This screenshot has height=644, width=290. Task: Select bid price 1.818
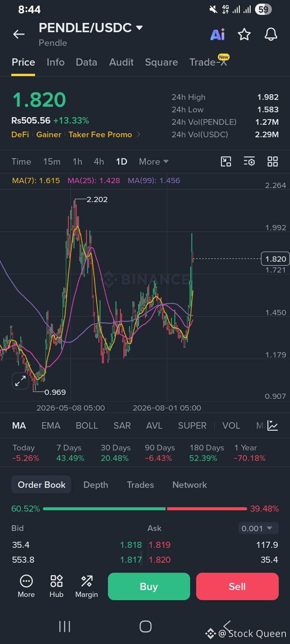(x=131, y=545)
